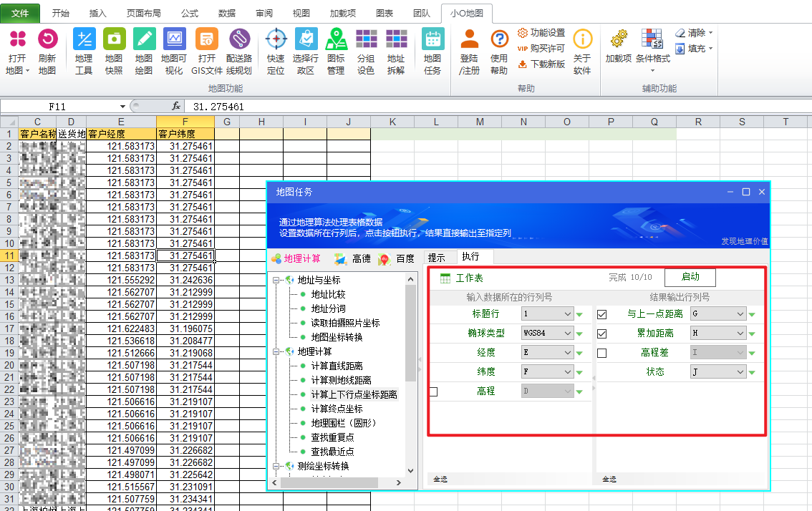Select column E header
Screen dimensions: 812x511
click(121, 122)
